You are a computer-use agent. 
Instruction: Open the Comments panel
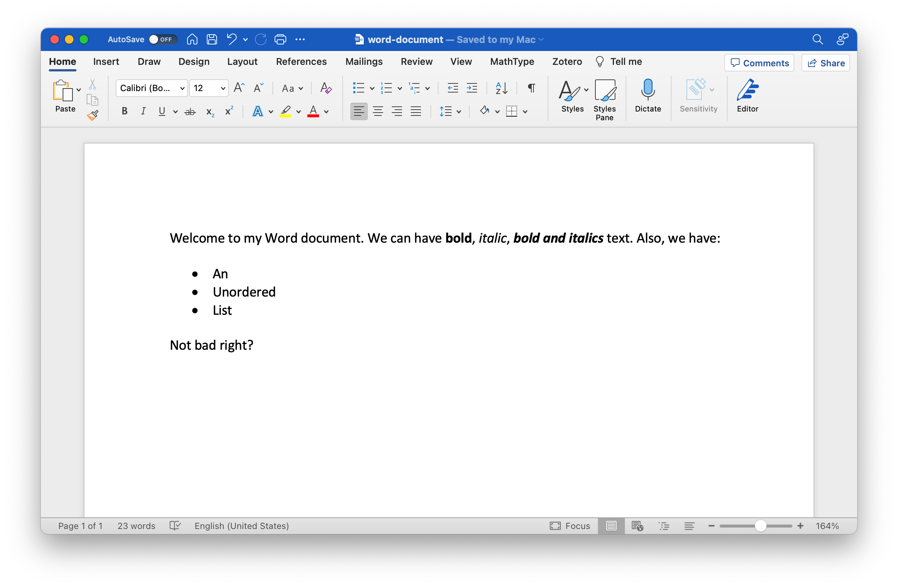tap(759, 63)
